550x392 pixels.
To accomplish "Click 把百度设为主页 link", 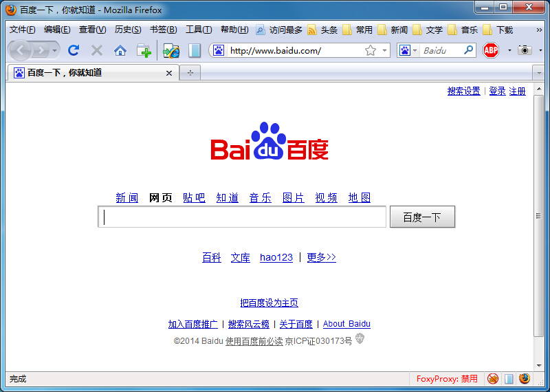I will (x=269, y=303).
